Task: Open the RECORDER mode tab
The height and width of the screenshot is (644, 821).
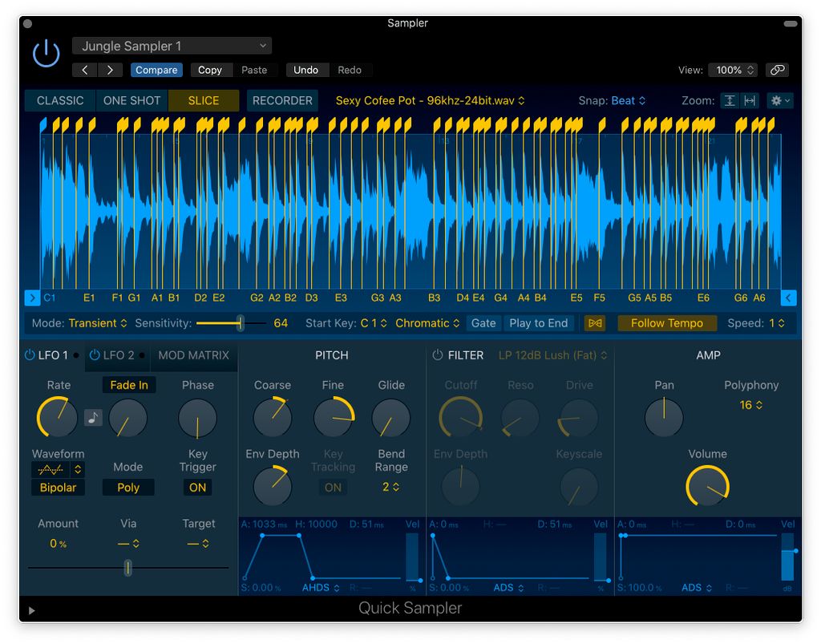Action: point(282,100)
